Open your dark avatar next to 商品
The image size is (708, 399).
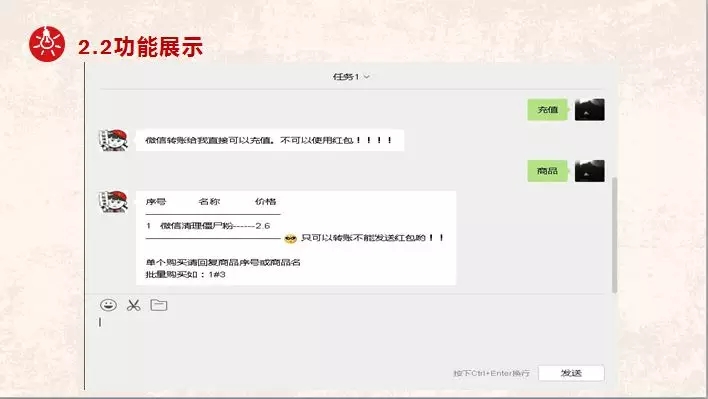589,171
